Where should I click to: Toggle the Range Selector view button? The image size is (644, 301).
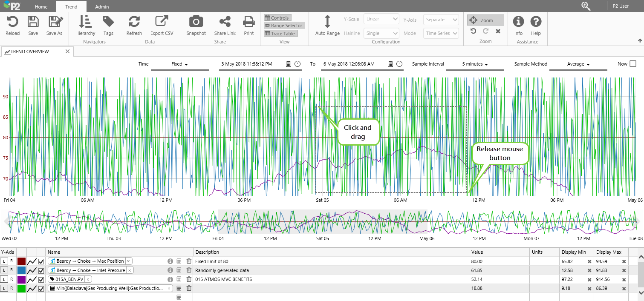[283, 26]
